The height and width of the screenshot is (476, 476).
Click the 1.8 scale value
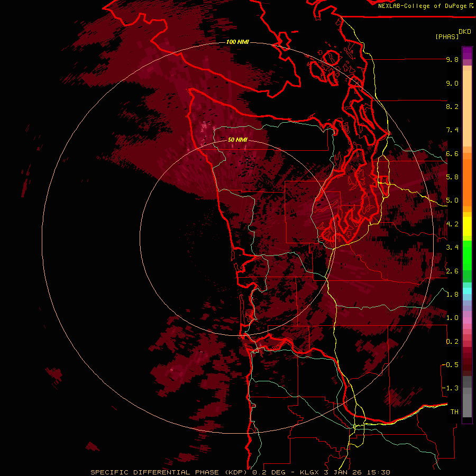point(452,295)
